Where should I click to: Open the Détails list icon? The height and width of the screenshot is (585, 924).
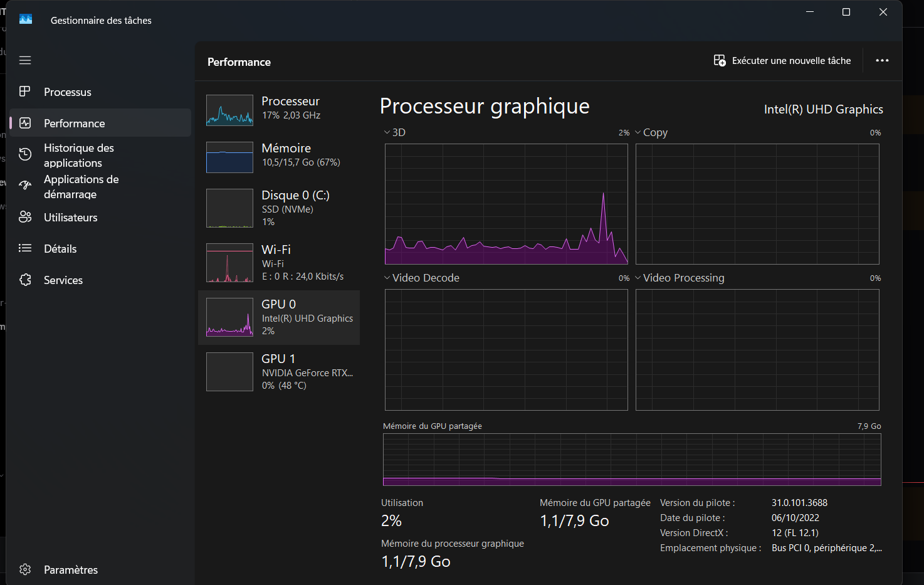coord(25,248)
